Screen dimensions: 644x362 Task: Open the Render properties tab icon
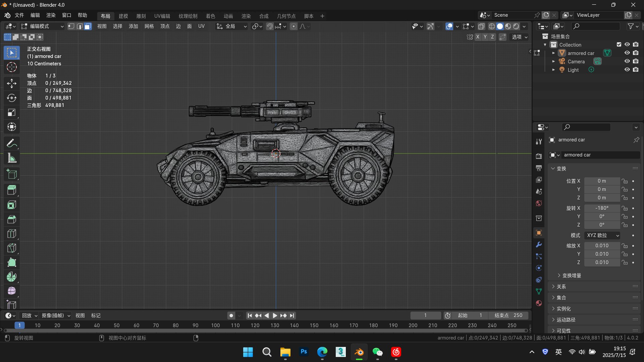coord(539,156)
